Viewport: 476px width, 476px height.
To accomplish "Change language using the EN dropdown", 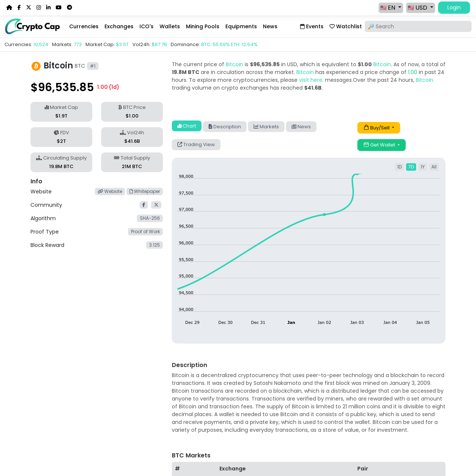I will click(x=390, y=7).
